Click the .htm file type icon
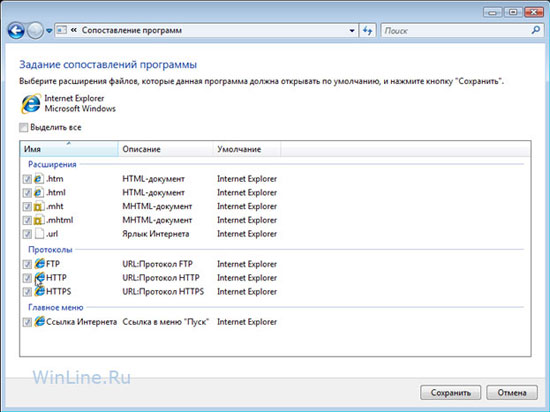This screenshot has height=412, width=550. point(39,178)
